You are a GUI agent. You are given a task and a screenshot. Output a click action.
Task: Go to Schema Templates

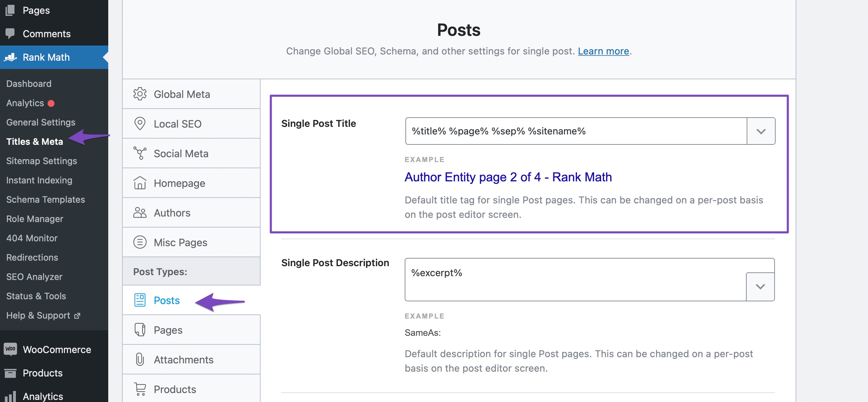point(46,200)
